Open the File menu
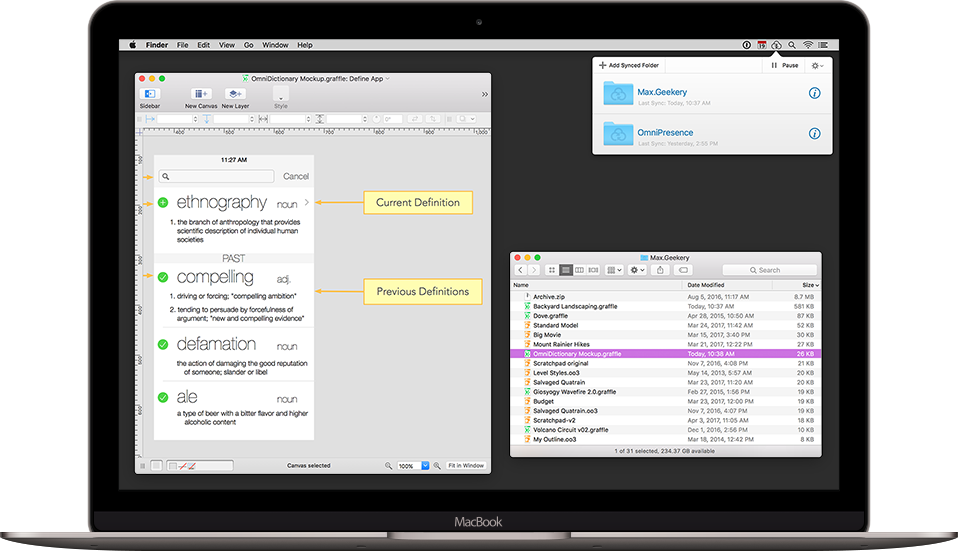 [182, 45]
